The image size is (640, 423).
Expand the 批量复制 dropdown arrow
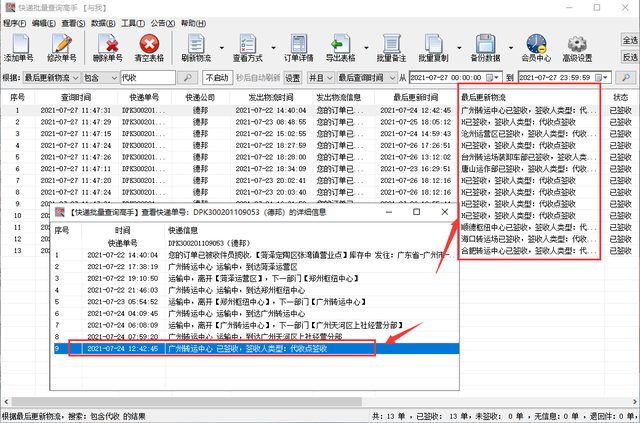click(x=459, y=48)
